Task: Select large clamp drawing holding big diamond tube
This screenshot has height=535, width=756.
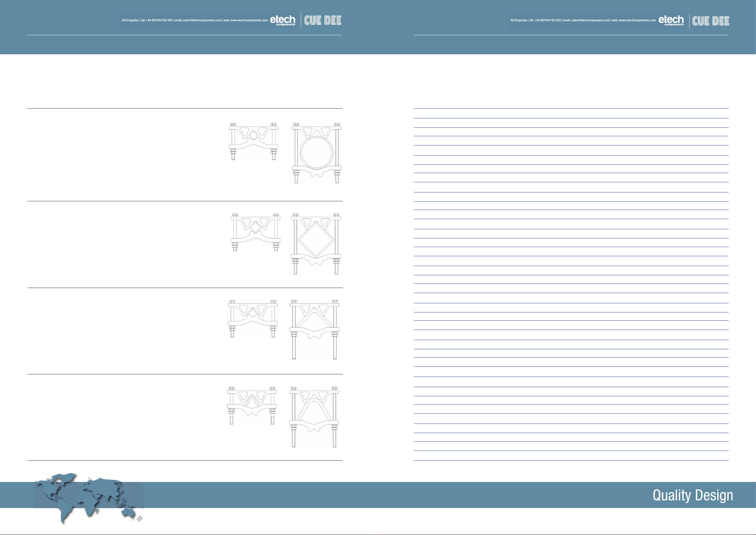Action: pos(316,244)
